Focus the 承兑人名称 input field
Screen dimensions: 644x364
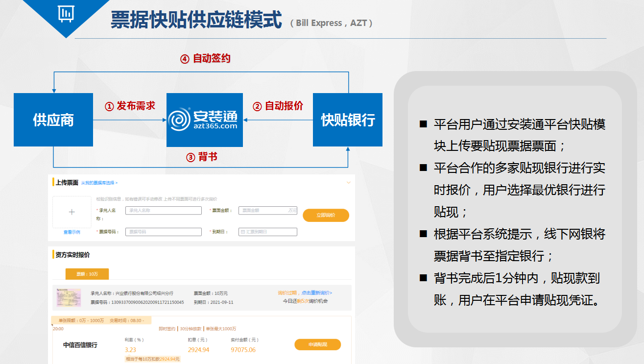(x=164, y=210)
